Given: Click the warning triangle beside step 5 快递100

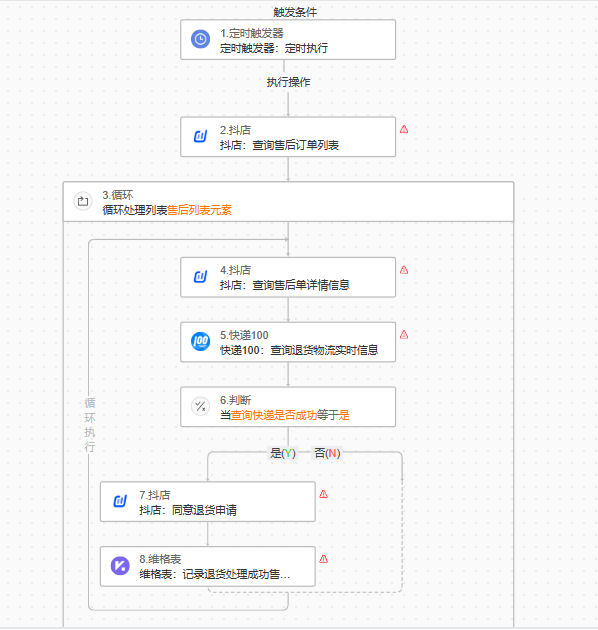Looking at the screenshot, I should tap(404, 335).
